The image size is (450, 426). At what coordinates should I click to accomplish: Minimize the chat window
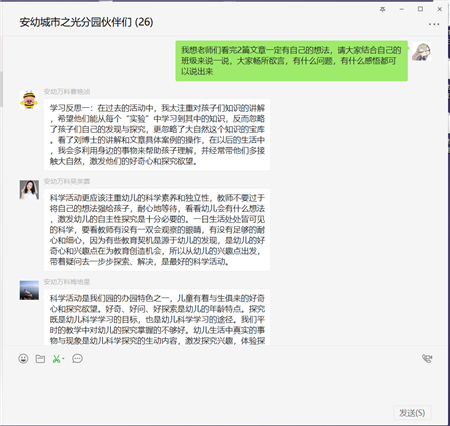(x=402, y=9)
